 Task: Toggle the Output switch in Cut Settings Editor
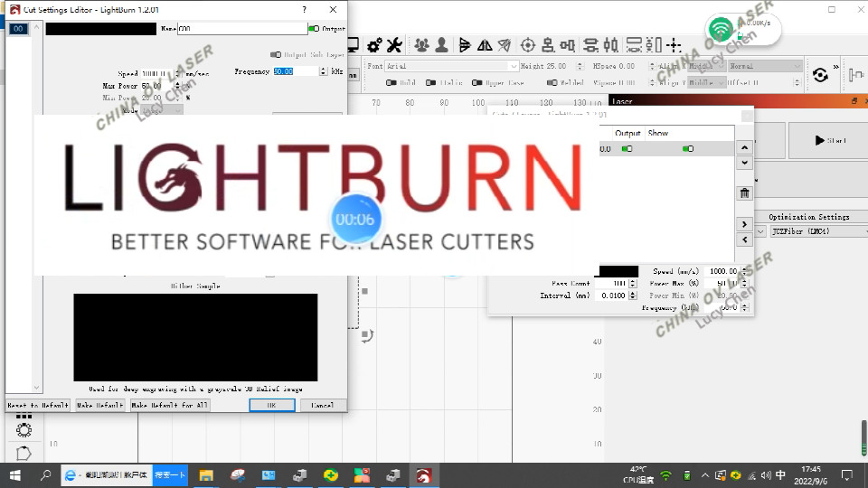314,29
